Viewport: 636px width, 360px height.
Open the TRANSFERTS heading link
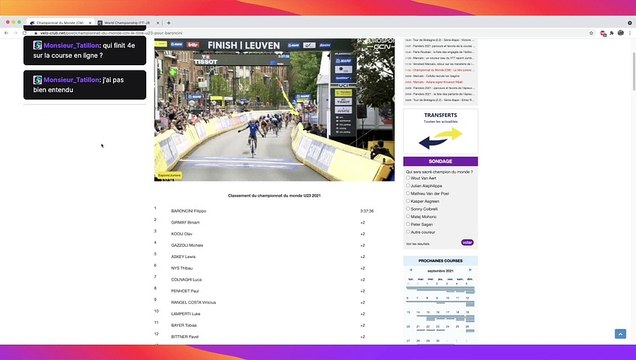(x=440, y=115)
